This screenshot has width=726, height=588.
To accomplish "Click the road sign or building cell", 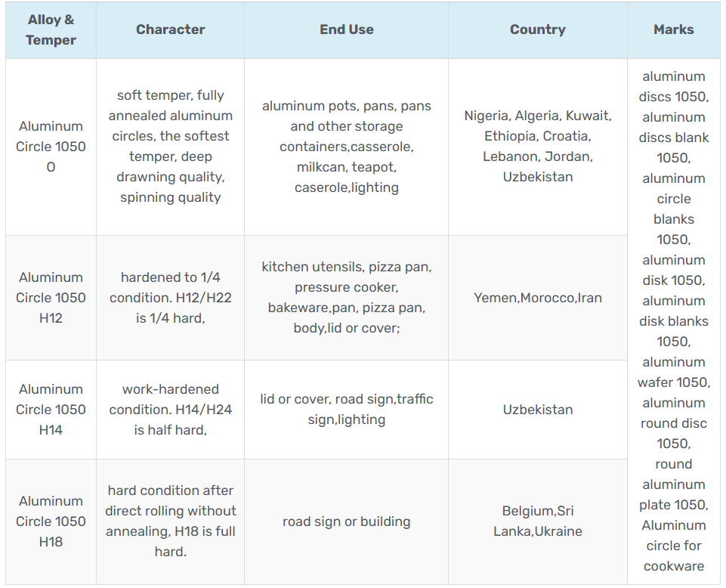I will point(346,521).
